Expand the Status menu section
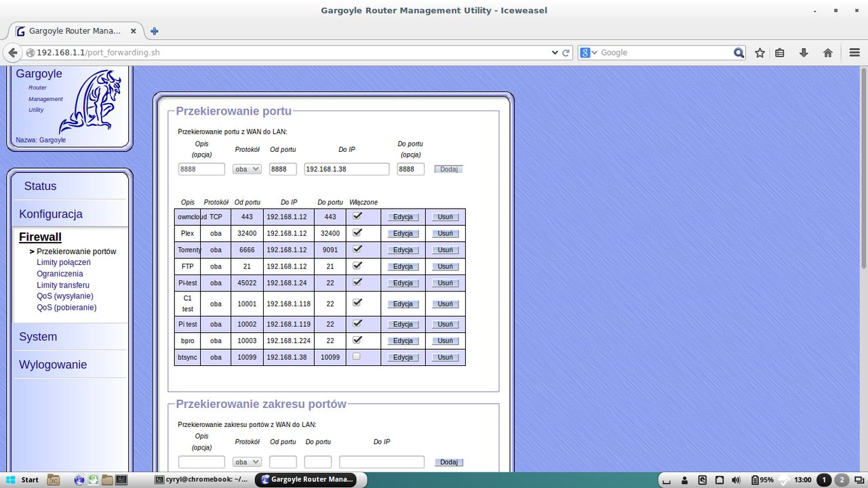This screenshot has width=868, height=488. (40, 186)
